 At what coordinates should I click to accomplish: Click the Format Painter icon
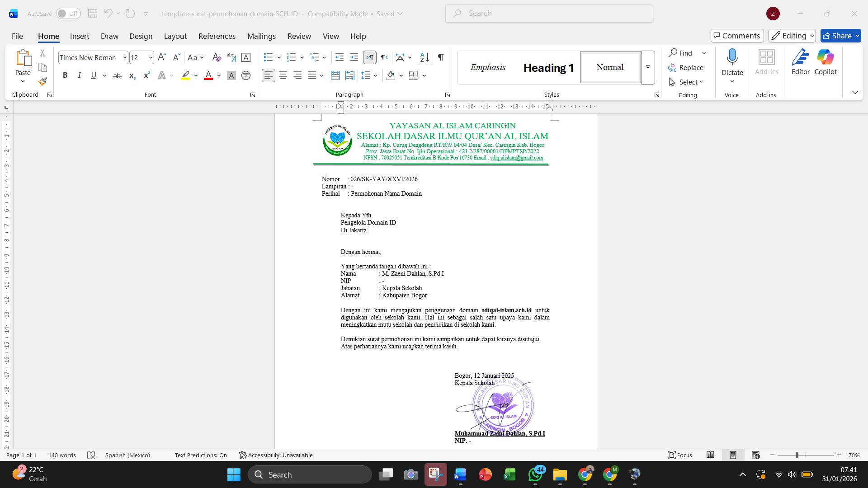tap(42, 82)
